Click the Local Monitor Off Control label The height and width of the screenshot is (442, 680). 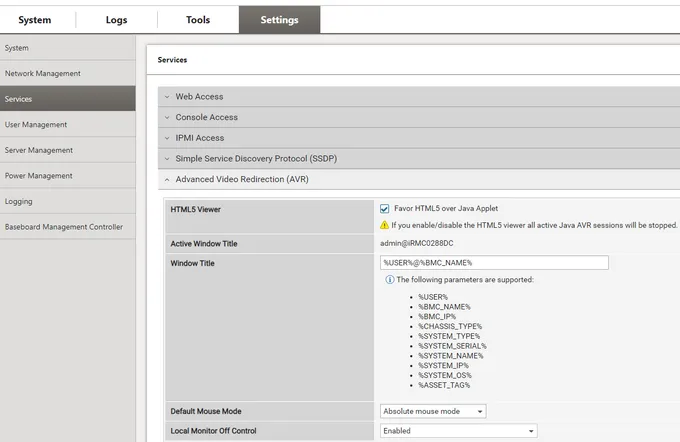(x=213, y=431)
